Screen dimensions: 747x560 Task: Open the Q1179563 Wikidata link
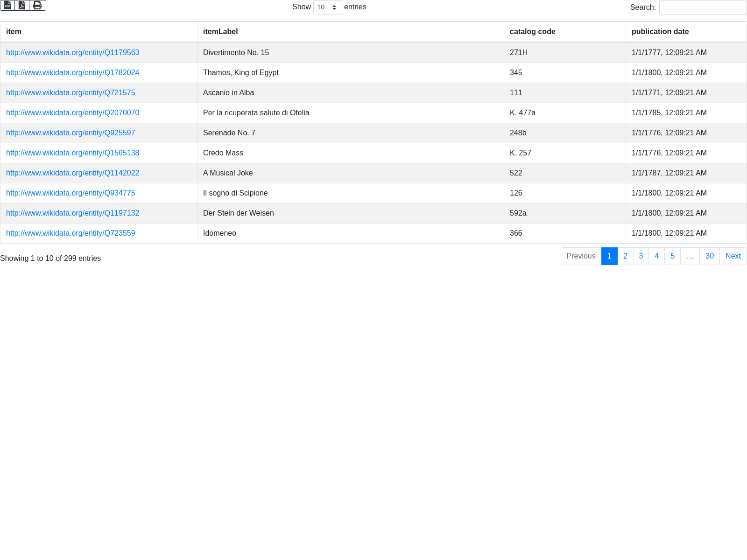(72, 53)
